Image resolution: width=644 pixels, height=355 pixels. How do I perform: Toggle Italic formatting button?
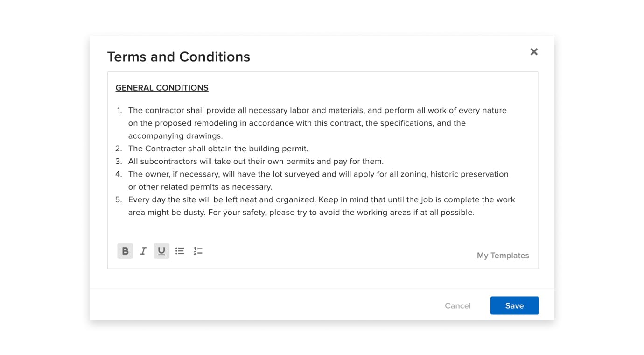[143, 251]
